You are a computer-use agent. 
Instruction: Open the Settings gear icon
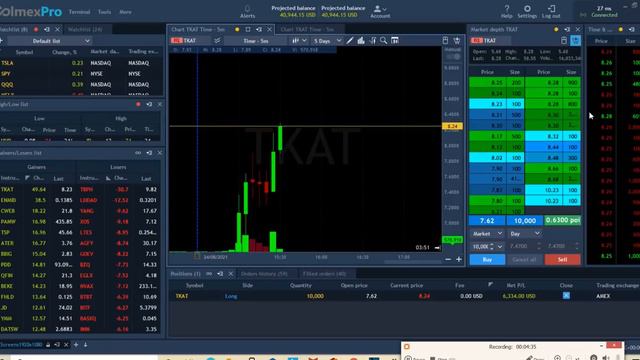(x=527, y=8)
